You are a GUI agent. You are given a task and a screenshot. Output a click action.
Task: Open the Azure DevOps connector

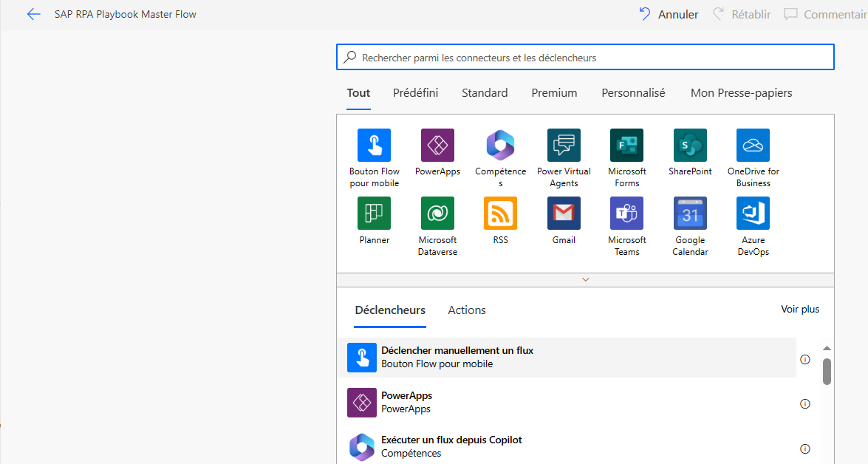click(753, 214)
